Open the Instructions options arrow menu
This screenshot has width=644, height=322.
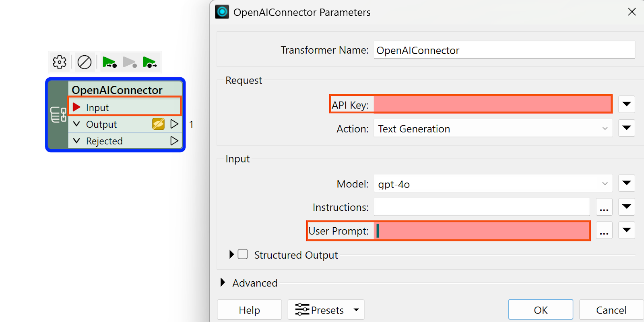click(627, 207)
